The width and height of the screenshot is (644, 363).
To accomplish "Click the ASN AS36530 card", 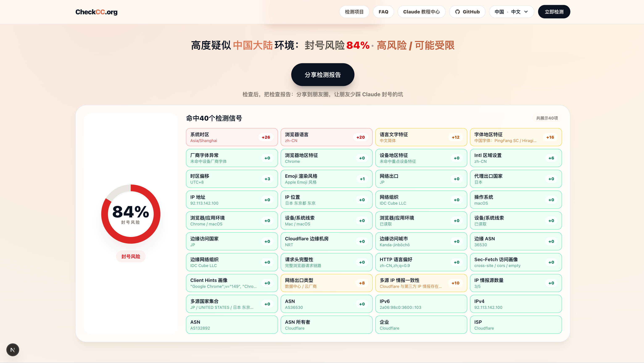I will point(326,304).
